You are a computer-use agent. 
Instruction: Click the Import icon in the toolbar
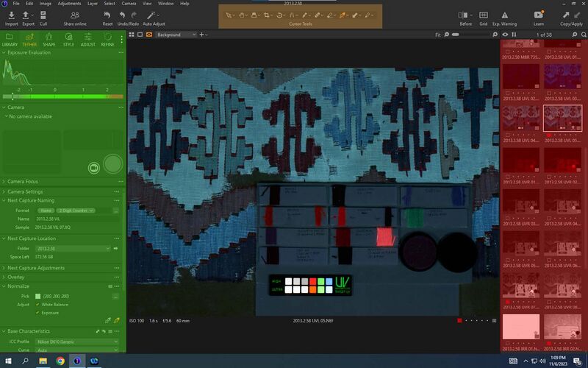(x=11, y=15)
